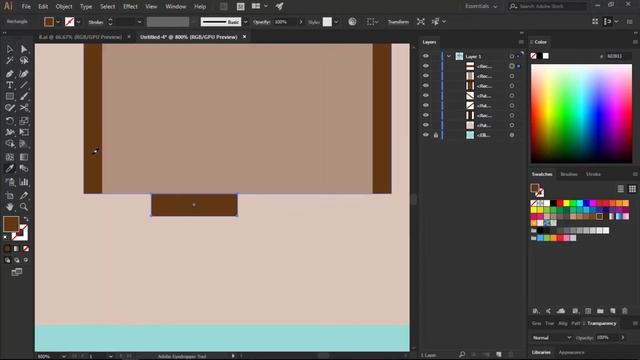This screenshot has height=360, width=640.
Task: Click Transform link in control bar
Action: click(398, 22)
